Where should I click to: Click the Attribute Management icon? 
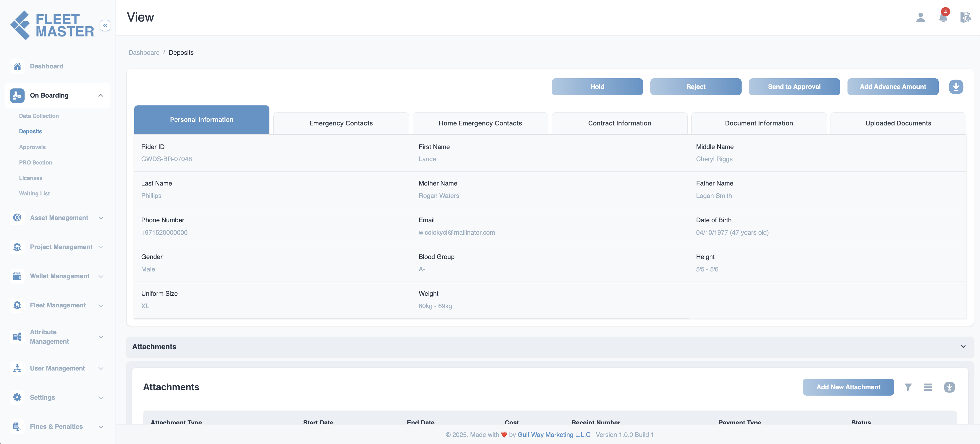(17, 337)
